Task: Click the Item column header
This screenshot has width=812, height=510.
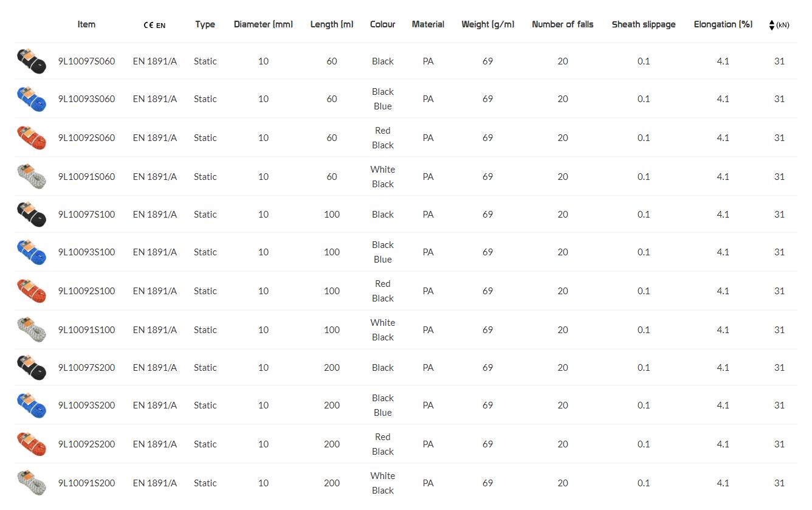Action: coord(86,24)
